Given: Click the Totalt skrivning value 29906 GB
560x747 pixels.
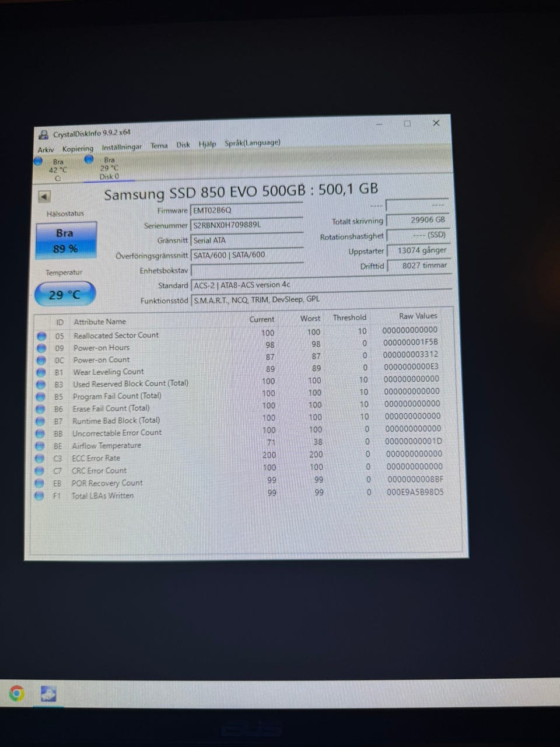Looking at the screenshot, I should pyautogui.click(x=418, y=220).
